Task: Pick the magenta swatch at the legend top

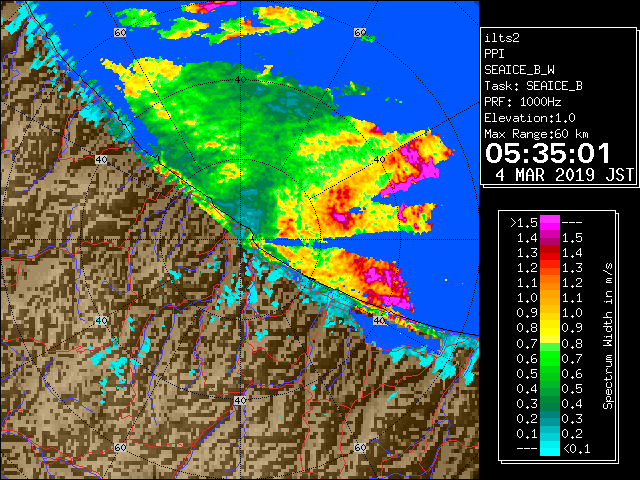Action: [x=550, y=223]
